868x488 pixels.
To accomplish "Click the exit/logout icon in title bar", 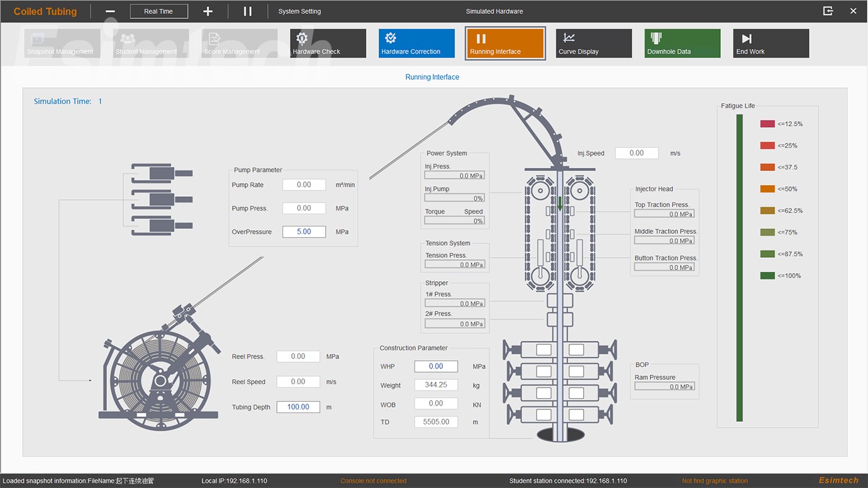I will point(828,11).
